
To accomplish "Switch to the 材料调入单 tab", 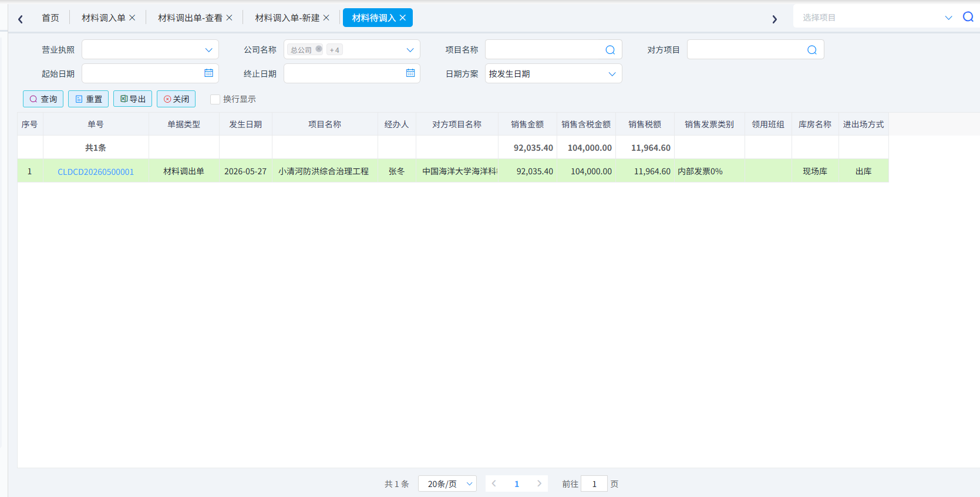I will pos(104,18).
